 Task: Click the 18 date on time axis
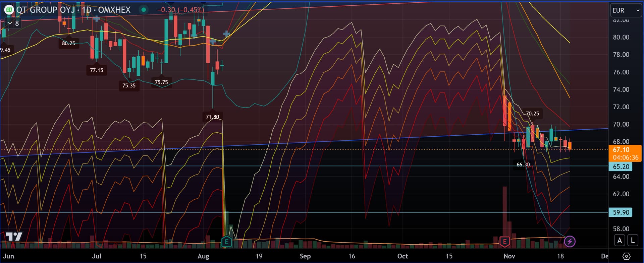560,256
